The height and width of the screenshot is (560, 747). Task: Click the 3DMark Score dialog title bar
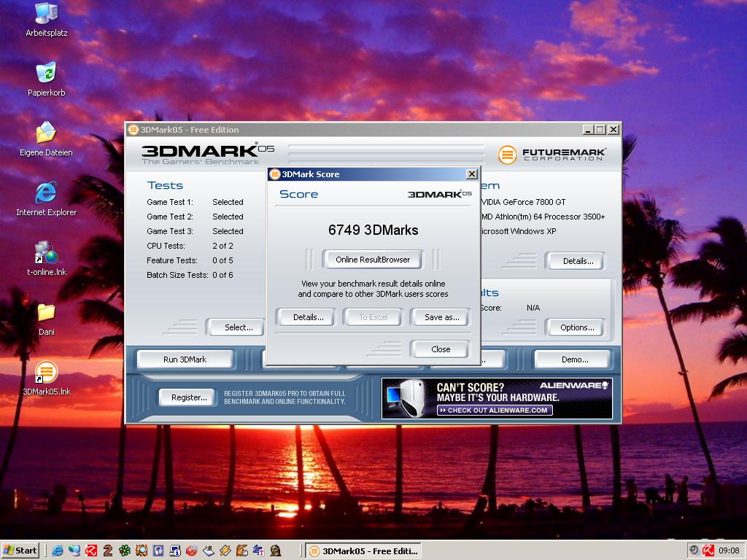click(x=373, y=174)
